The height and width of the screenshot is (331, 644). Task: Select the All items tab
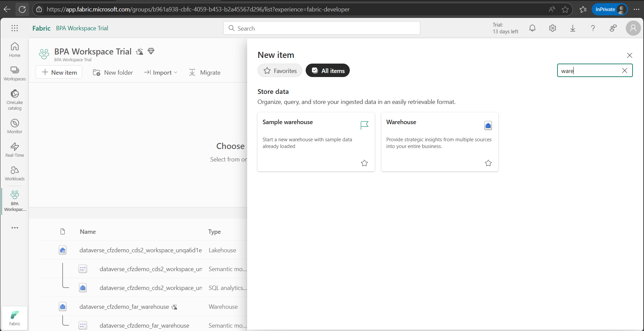(x=328, y=71)
